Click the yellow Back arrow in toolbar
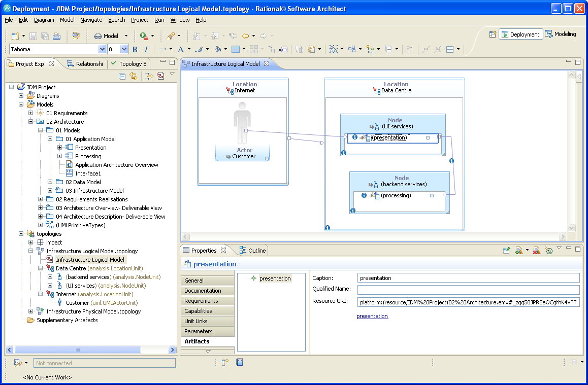The image size is (588, 385). 245,36
